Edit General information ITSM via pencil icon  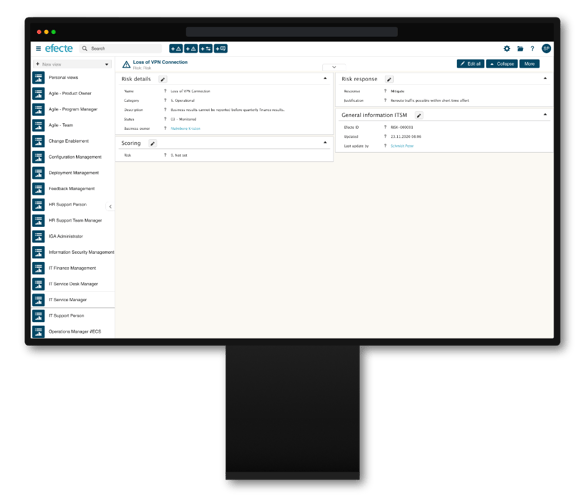(x=419, y=116)
